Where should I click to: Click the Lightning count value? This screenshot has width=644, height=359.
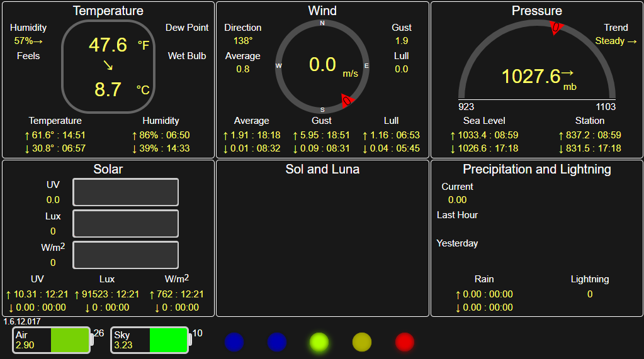(590, 294)
